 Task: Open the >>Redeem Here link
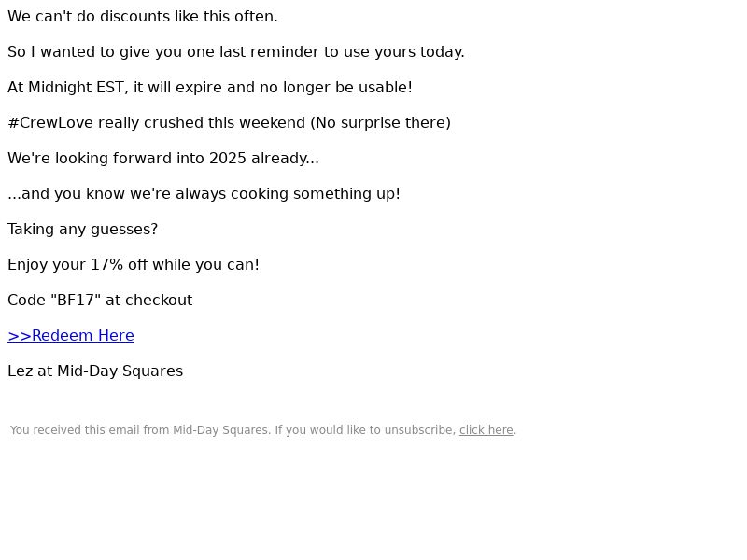click(71, 336)
